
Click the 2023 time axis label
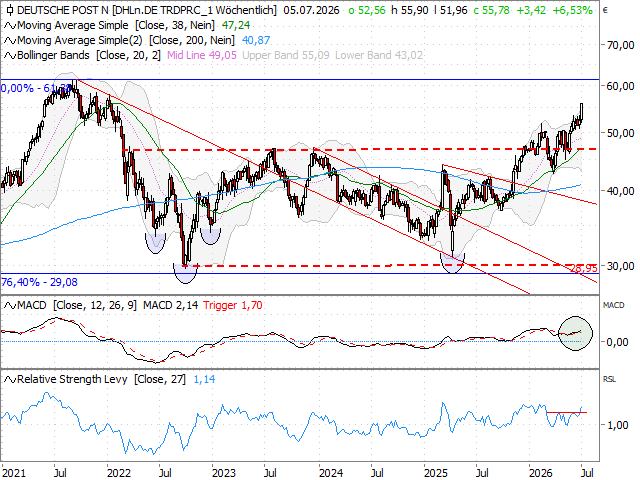pyautogui.click(x=224, y=473)
